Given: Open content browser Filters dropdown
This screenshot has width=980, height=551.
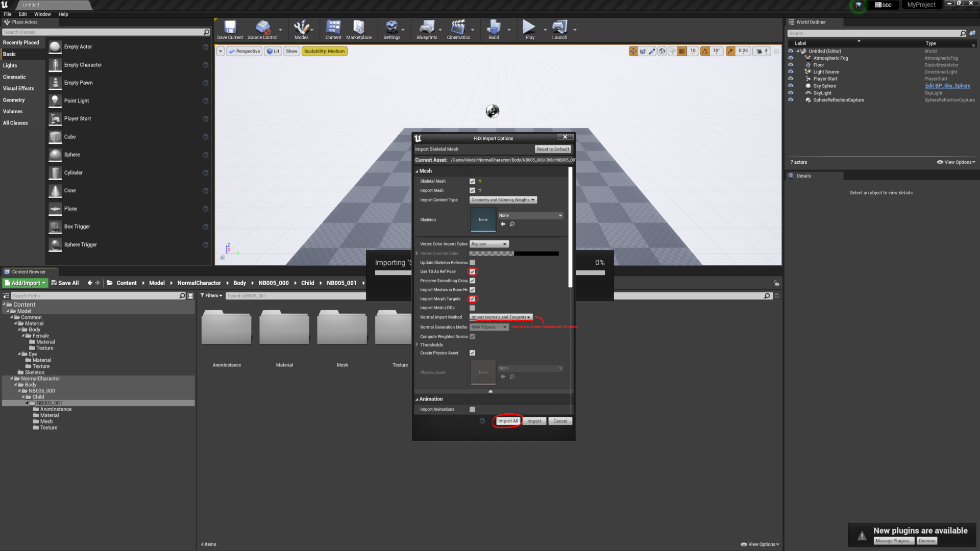Looking at the screenshot, I should pyautogui.click(x=211, y=296).
